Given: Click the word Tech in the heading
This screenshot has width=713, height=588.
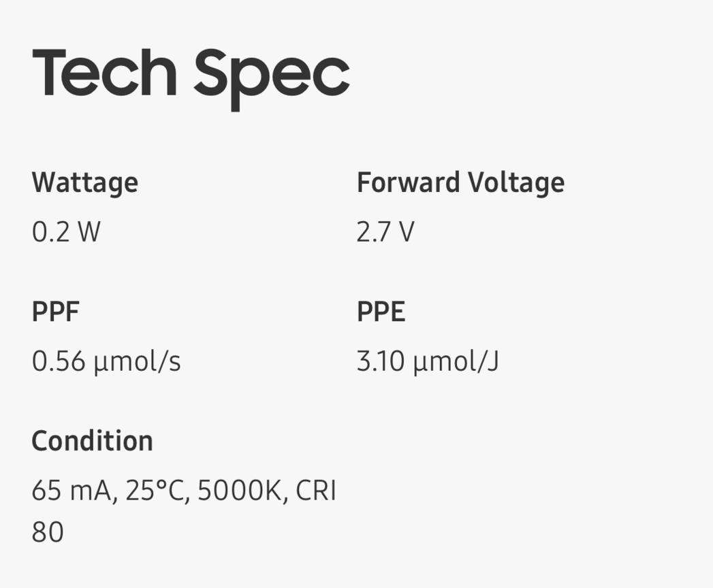Looking at the screenshot, I should (104, 73).
